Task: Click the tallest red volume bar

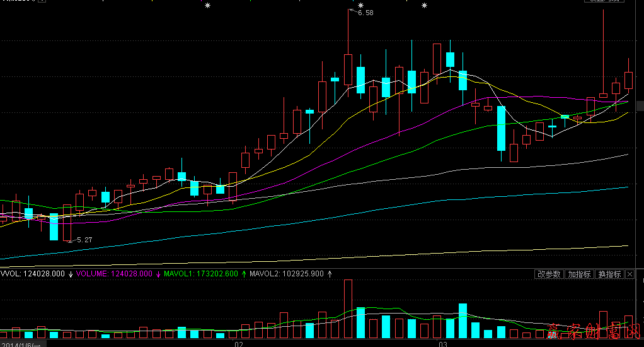Action: point(348,309)
